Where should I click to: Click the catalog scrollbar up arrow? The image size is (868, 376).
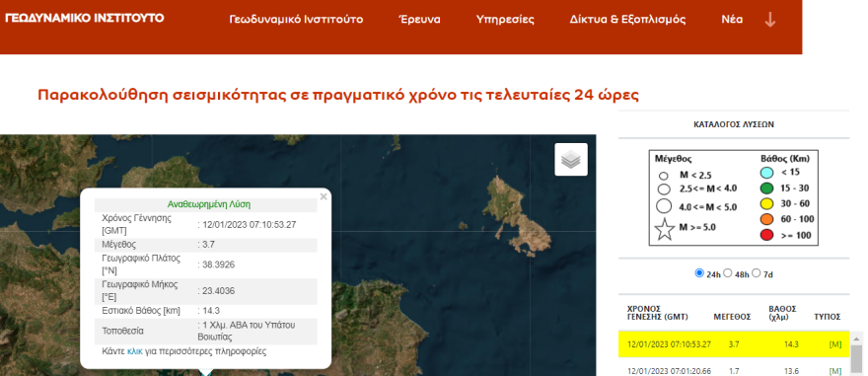pyautogui.click(x=856, y=338)
